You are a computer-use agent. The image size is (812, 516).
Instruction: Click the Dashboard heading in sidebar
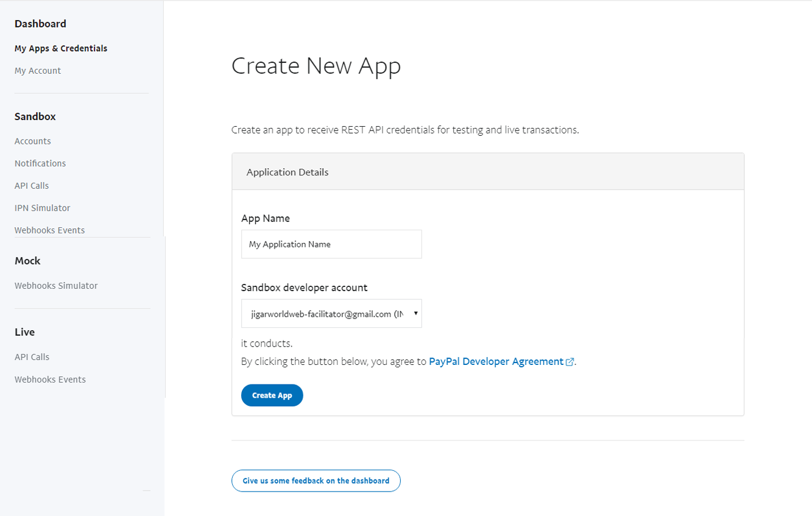40,24
